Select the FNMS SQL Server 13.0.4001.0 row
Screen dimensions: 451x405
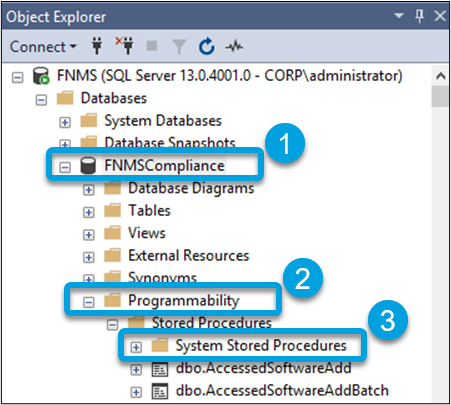pyautogui.click(x=230, y=76)
